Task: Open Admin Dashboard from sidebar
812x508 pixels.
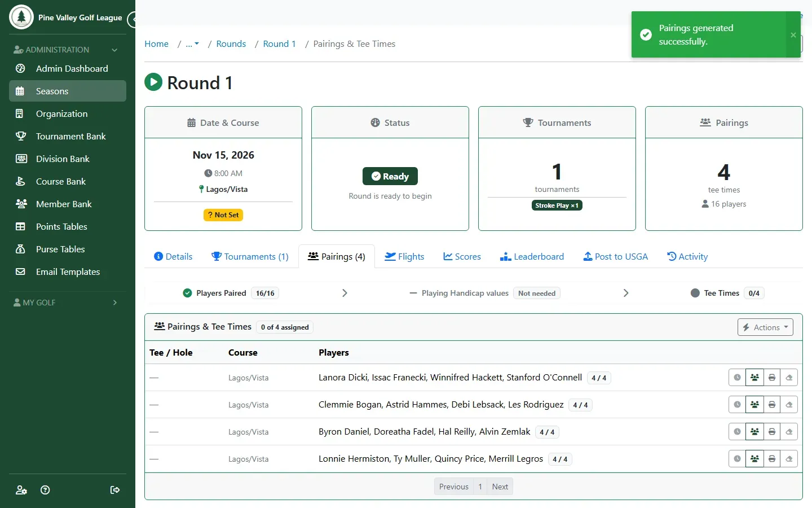Action: pos(68,68)
